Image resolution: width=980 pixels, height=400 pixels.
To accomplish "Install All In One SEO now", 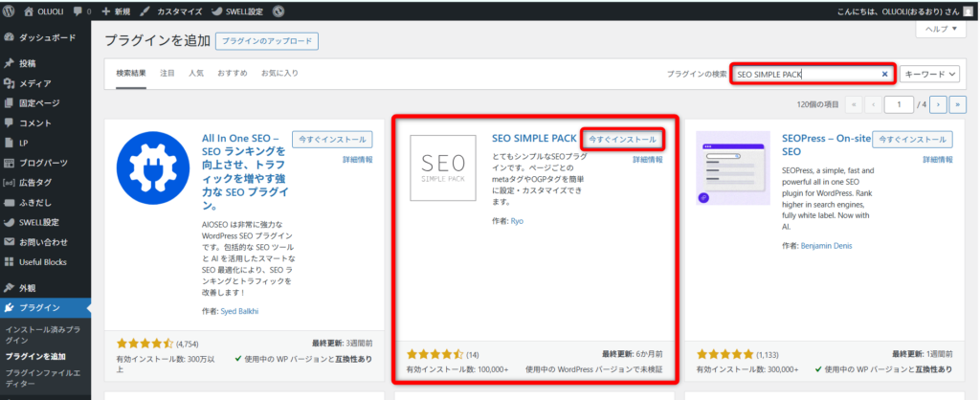I will click(x=332, y=140).
